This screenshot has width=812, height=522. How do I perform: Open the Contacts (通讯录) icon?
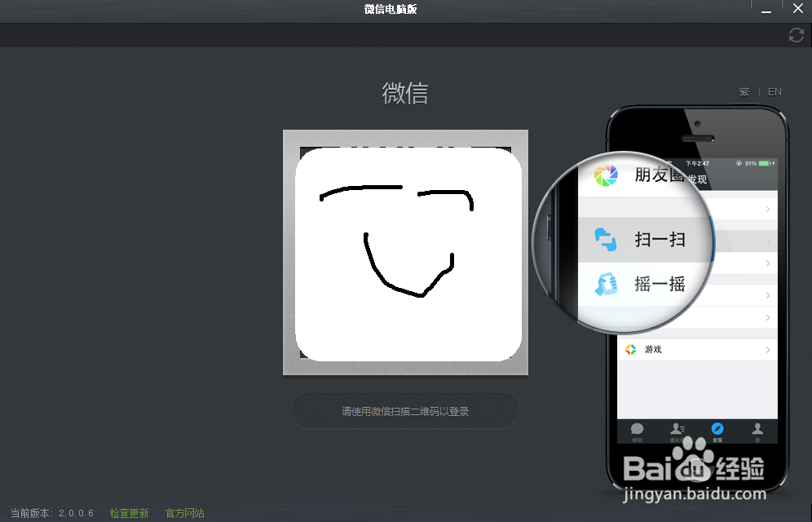point(677,427)
